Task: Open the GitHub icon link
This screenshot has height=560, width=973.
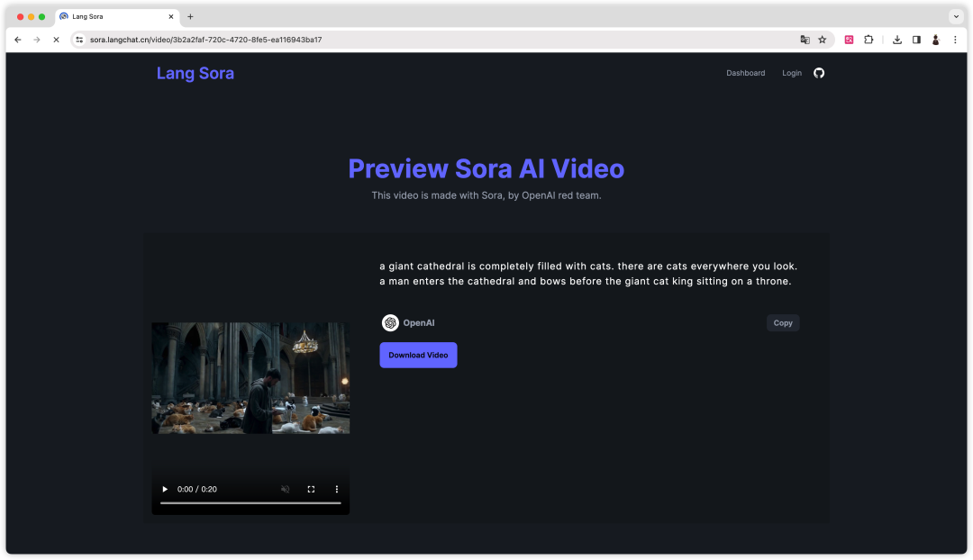Action: pyautogui.click(x=819, y=73)
